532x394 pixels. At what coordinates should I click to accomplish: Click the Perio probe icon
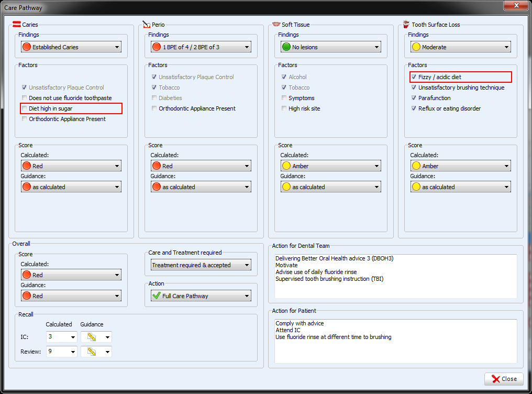(146, 24)
